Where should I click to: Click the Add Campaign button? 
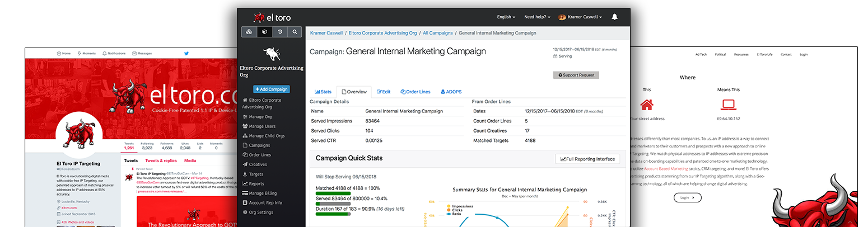[x=271, y=89]
